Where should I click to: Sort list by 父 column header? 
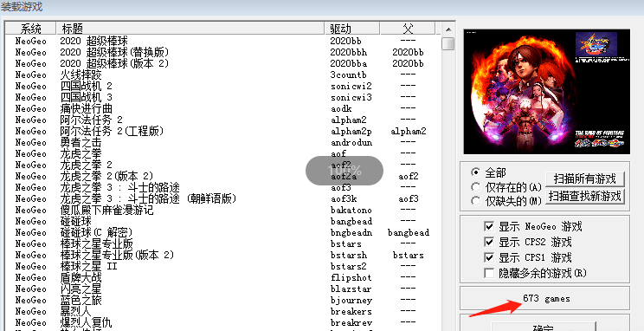pos(408,29)
